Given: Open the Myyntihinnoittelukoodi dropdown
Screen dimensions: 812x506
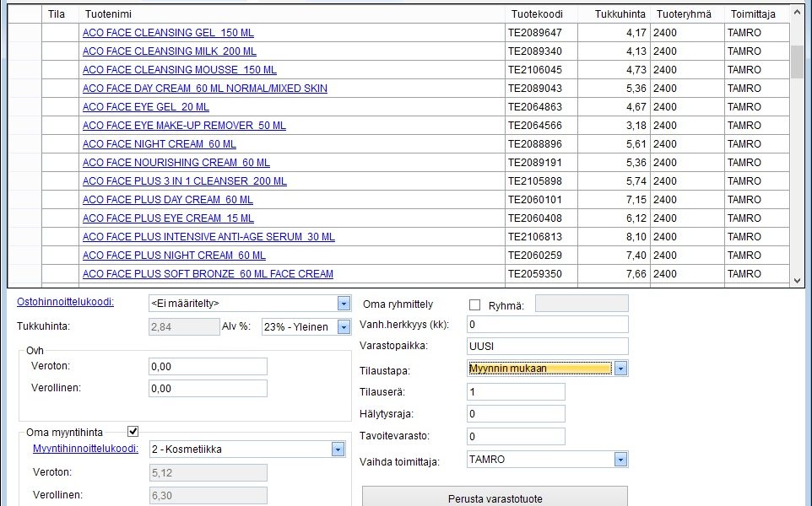Looking at the screenshot, I should tap(338, 449).
